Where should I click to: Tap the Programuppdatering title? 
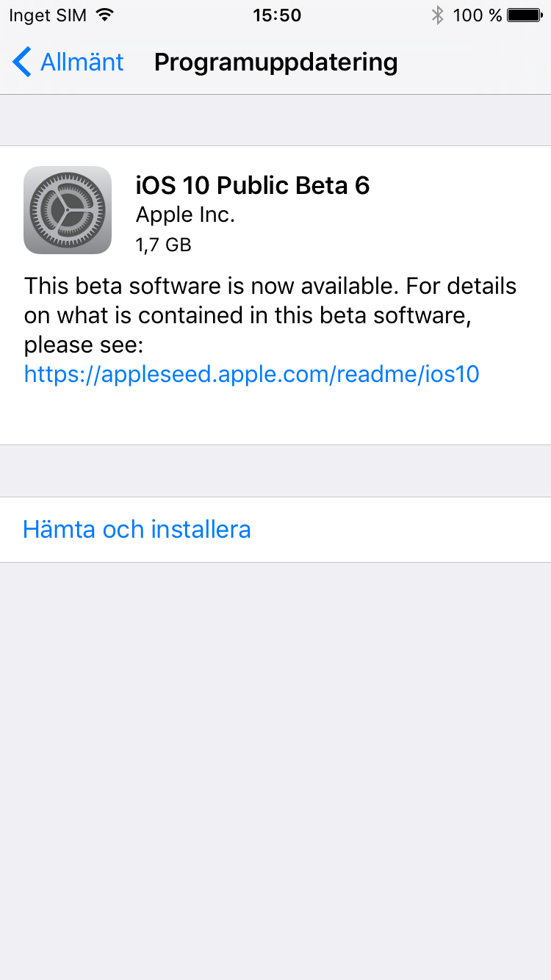275,62
